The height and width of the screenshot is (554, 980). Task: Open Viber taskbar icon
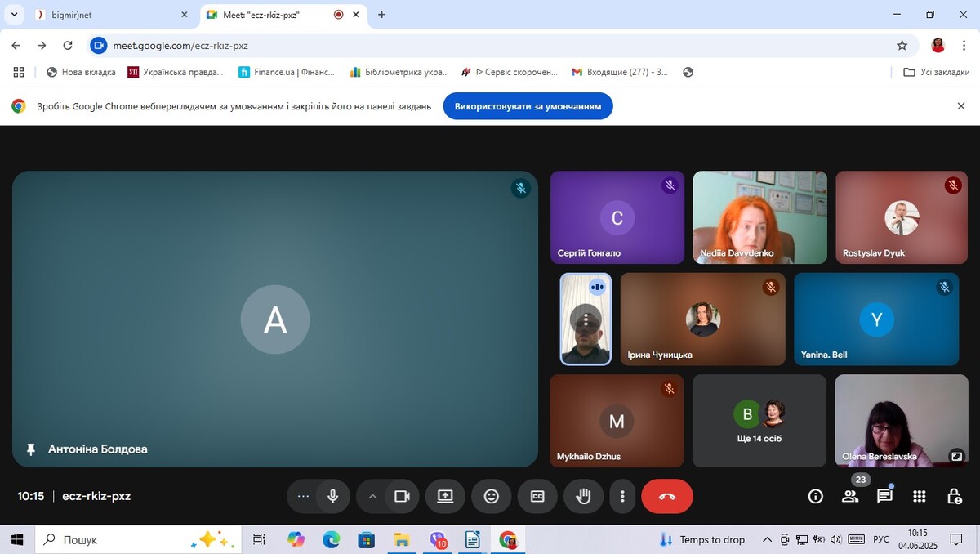click(x=438, y=539)
